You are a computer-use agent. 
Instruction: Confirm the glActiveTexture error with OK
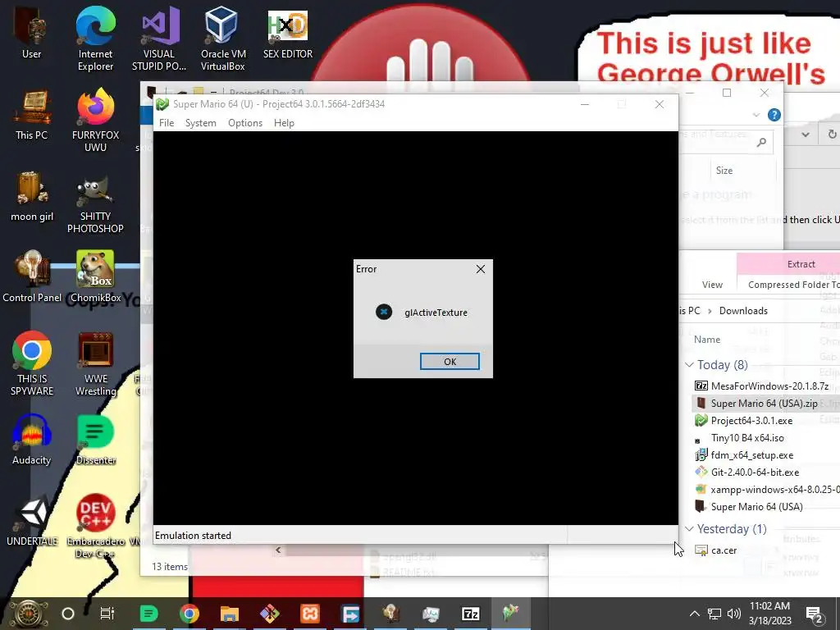(450, 362)
